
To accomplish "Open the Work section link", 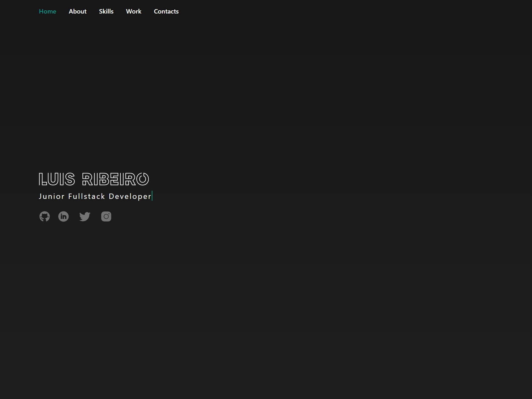I will click(x=134, y=11).
